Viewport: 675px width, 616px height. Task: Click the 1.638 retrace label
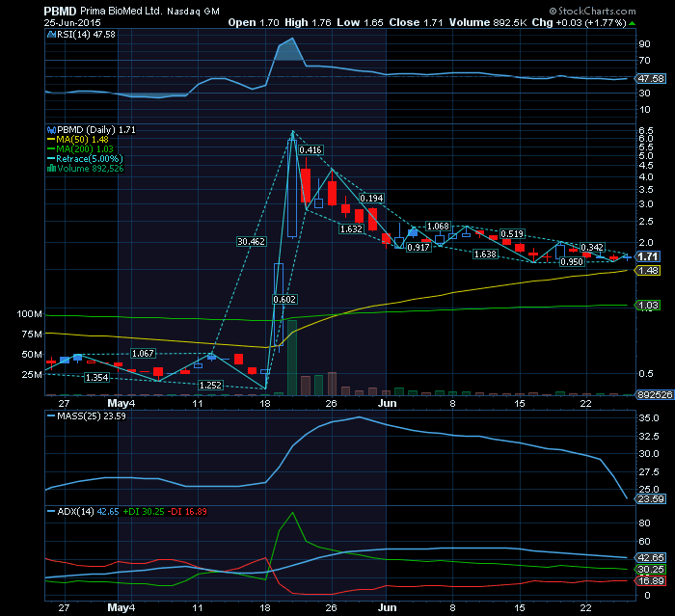[x=485, y=254]
